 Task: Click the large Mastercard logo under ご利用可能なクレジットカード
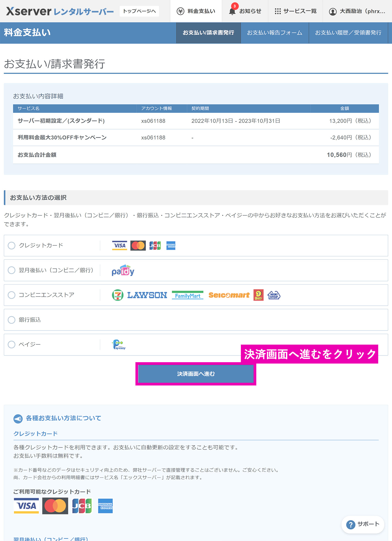[x=55, y=506]
